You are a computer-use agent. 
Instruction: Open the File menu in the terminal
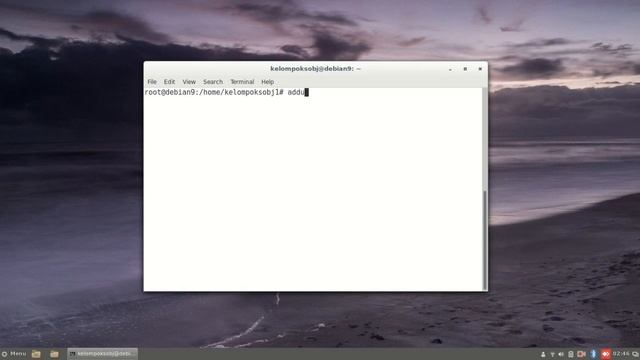[x=152, y=82]
